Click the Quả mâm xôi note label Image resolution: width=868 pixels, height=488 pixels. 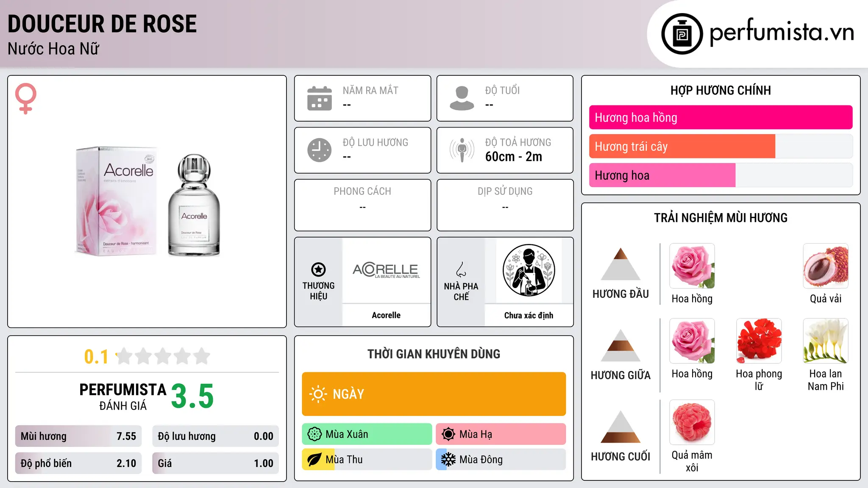pyautogui.click(x=692, y=461)
